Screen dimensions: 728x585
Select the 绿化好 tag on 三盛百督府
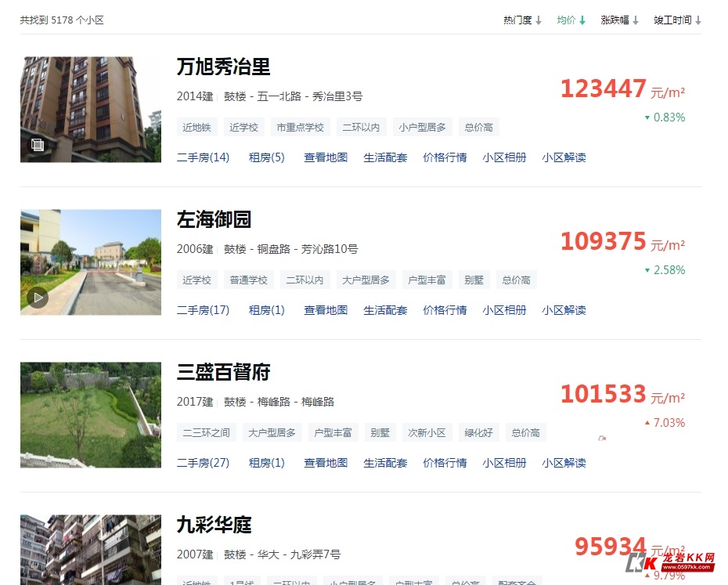click(x=478, y=432)
